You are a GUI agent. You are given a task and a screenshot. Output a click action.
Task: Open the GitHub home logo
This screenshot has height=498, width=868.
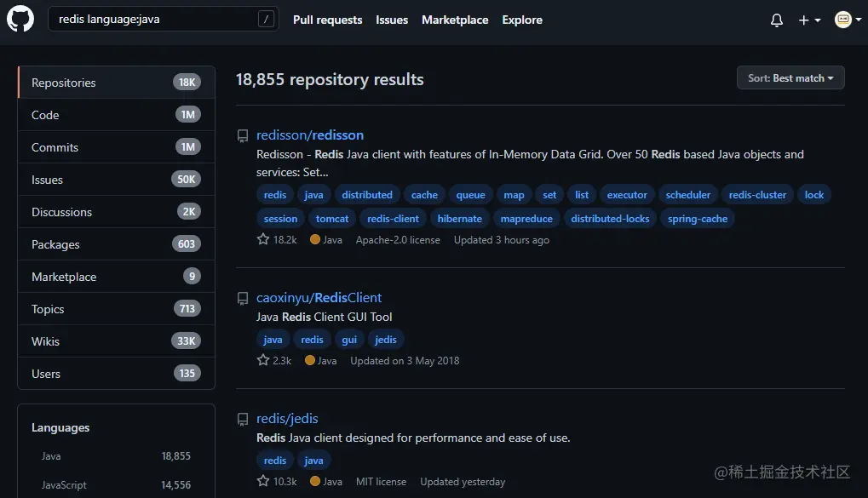20,19
